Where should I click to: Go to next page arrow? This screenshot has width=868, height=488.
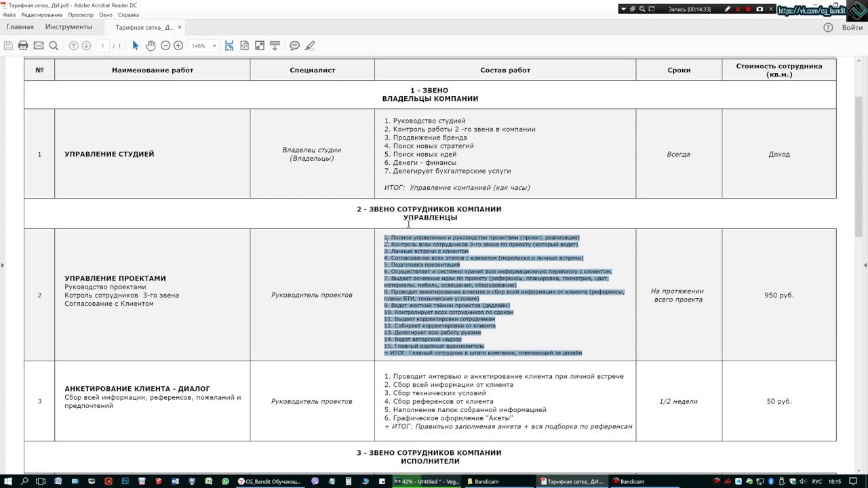click(x=86, y=45)
